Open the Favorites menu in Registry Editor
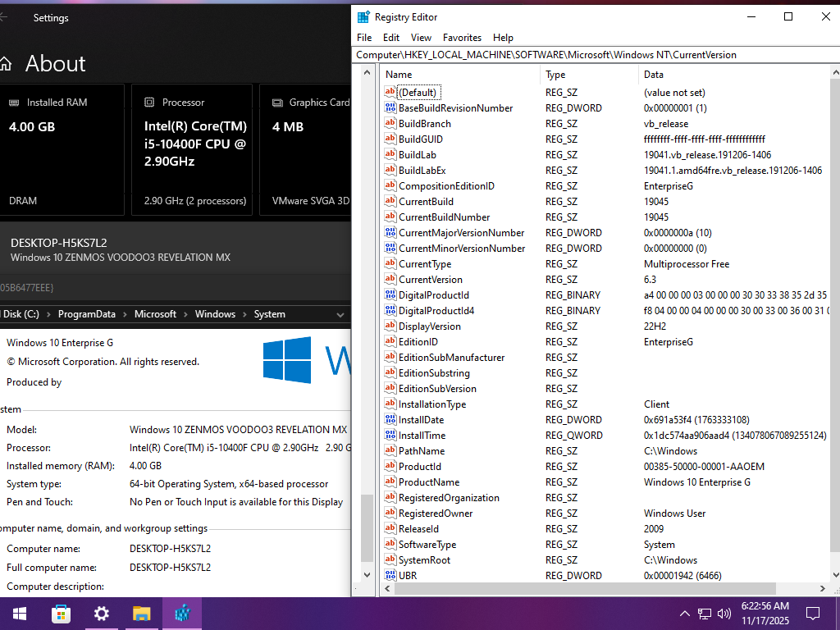Image resolution: width=840 pixels, height=630 pixels. pos(462,38)
